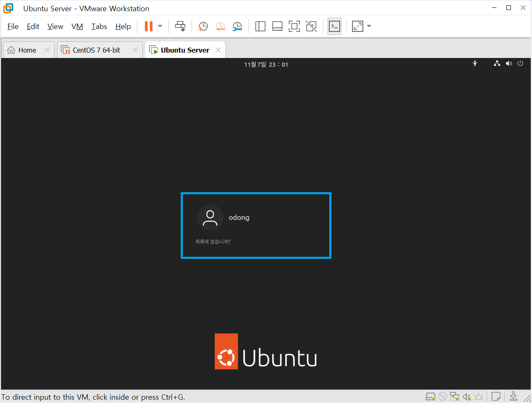Toggle the console view toolbar button
This screenshot has height=403, width=532.
tap(334, 27)
